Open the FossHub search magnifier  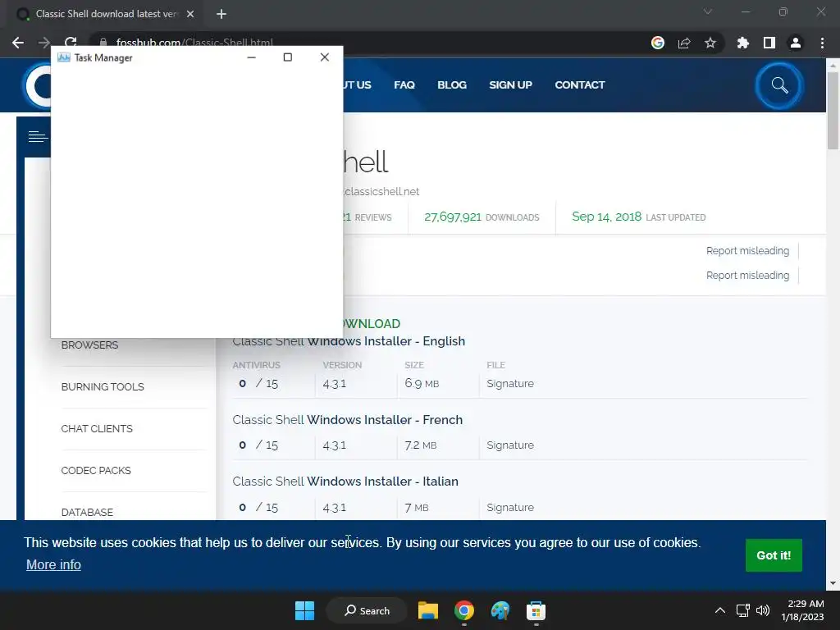779,85
